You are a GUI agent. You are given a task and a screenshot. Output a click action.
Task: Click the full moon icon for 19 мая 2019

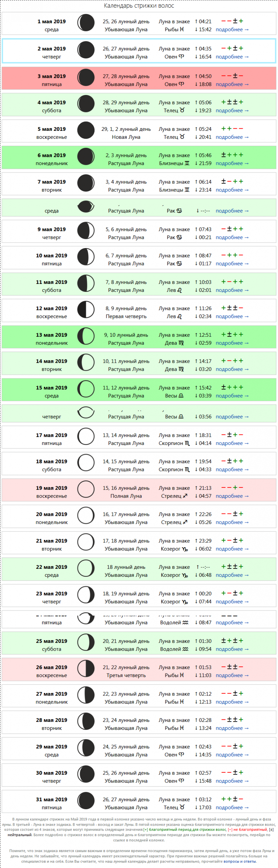(x=86, y=489)
